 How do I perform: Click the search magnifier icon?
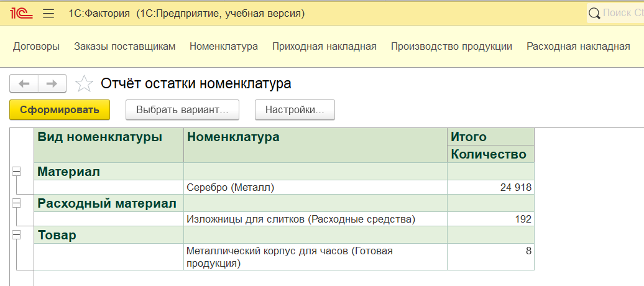click(x=594, y=14)
